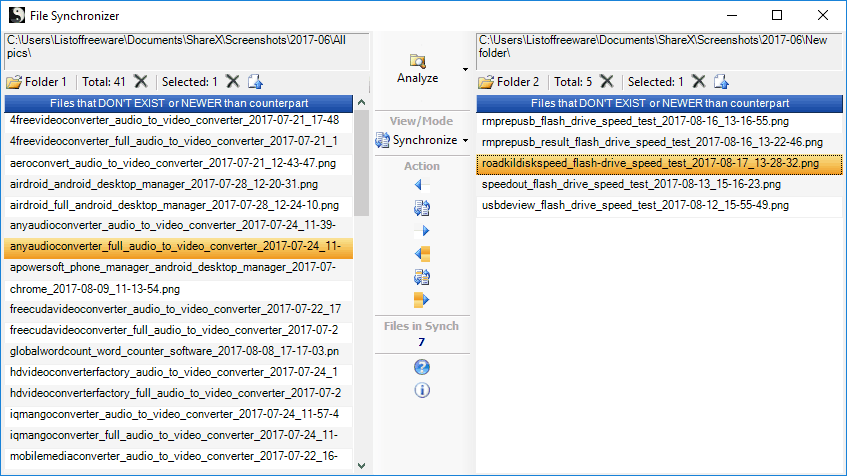Click the first synchronize both ways action icon
Screen dimensions: 847x476
coord(421,208)
